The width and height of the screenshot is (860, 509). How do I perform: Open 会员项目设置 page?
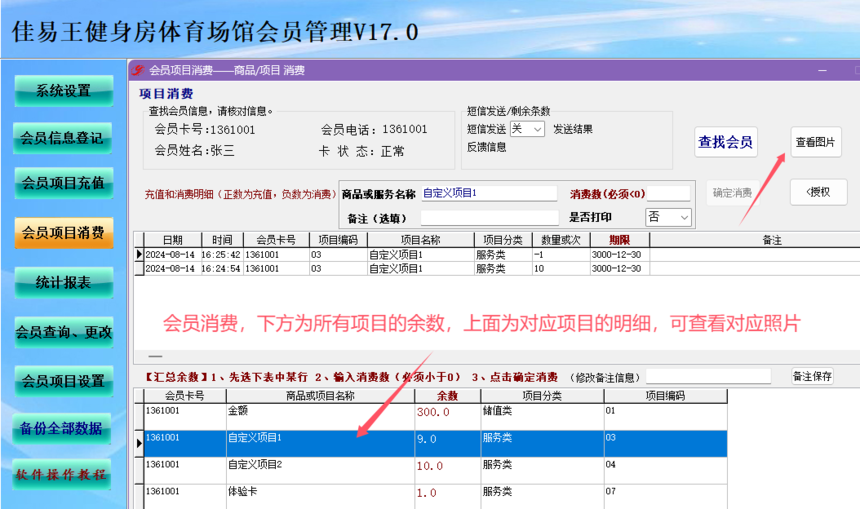tap(63, 381)
